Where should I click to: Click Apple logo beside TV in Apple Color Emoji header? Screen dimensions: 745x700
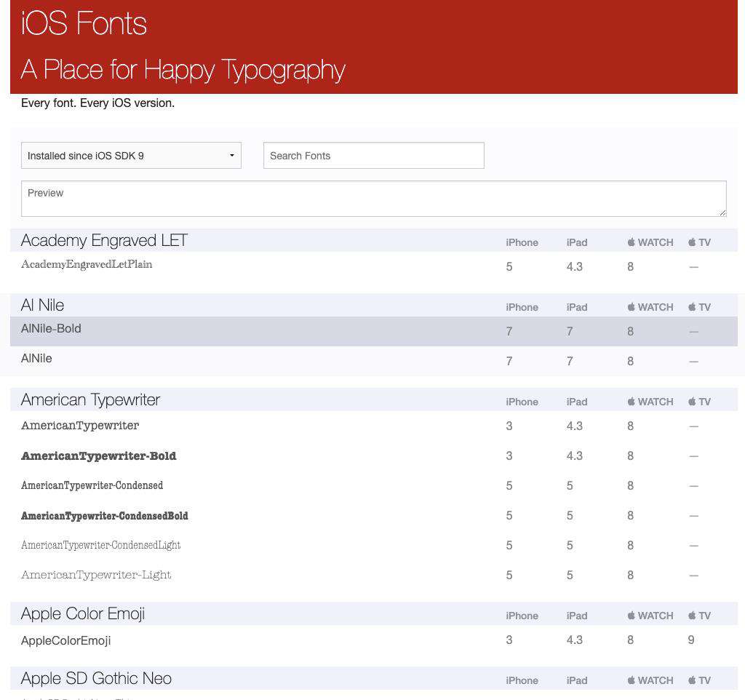(692, 616)
